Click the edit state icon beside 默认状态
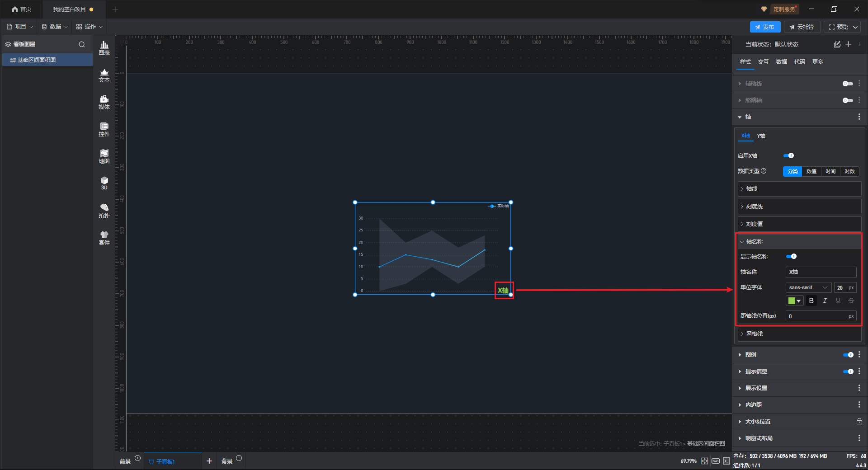The height and width of the screenshot is (470, 868). coord(837,44)
